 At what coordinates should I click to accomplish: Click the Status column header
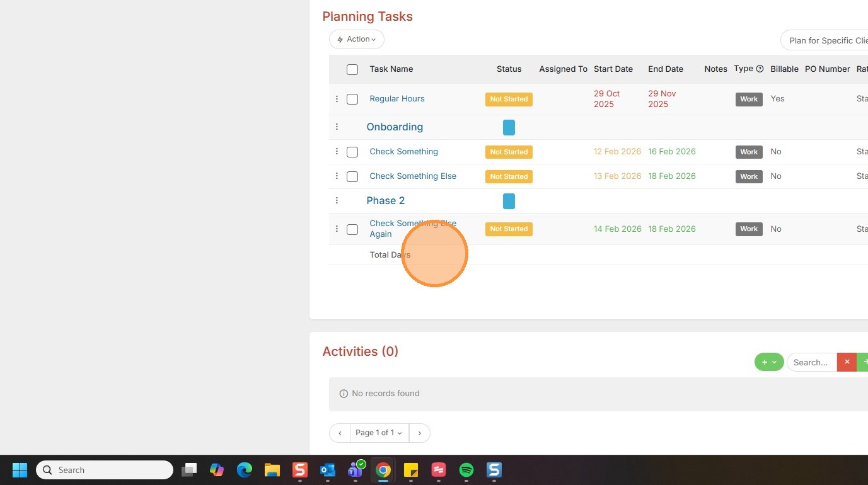tap(509, 69)
